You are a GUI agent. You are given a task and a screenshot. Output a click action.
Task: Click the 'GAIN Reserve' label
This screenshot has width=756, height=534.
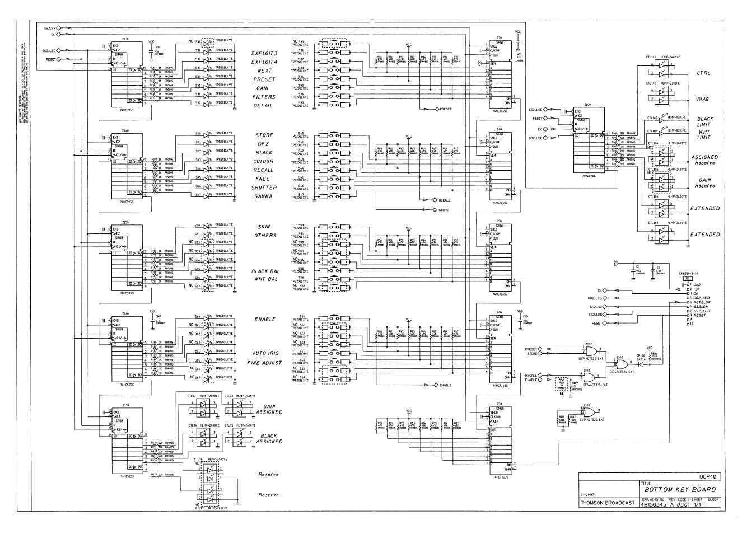[x=704, y=183]
